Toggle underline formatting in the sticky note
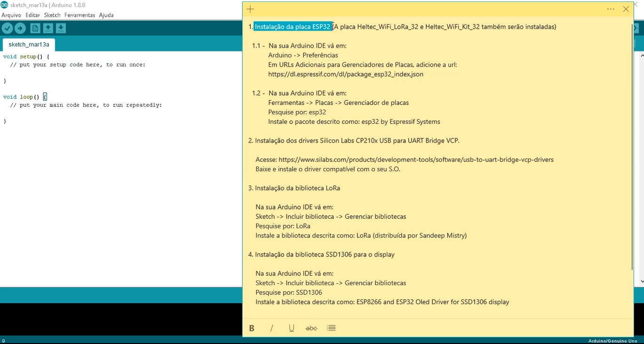This screenshot has width=644, height=344. coord(291,328)
